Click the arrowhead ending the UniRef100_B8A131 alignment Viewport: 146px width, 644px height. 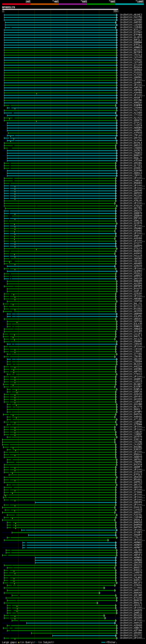(98, 603)
